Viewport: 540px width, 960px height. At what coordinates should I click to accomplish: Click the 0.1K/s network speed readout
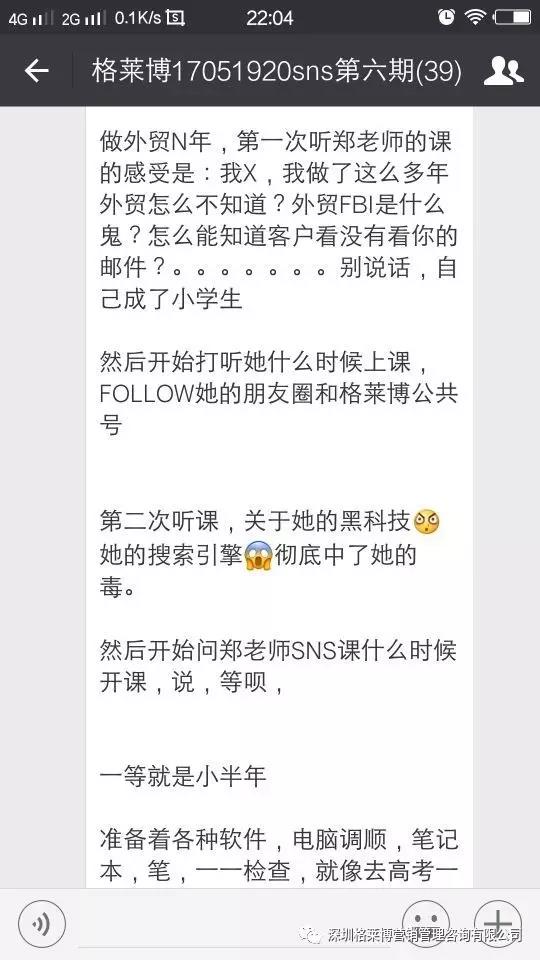coord(138,18)
